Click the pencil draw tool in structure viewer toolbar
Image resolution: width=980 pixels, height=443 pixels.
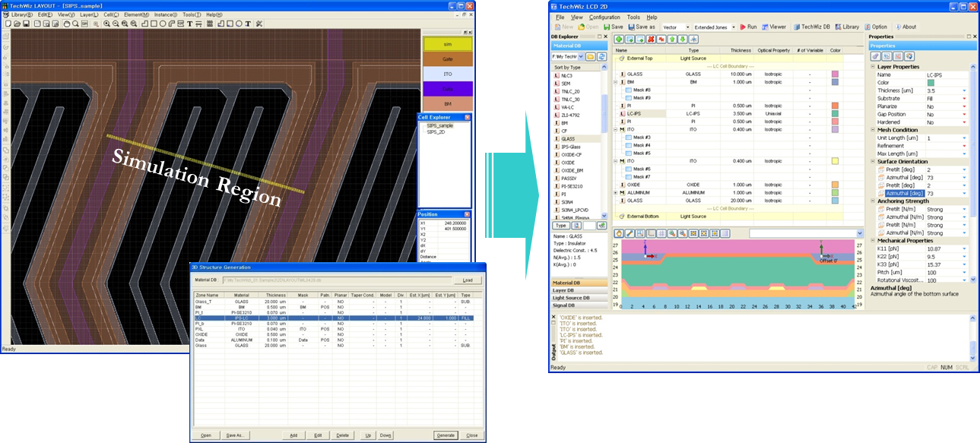(x=630, y=233)
